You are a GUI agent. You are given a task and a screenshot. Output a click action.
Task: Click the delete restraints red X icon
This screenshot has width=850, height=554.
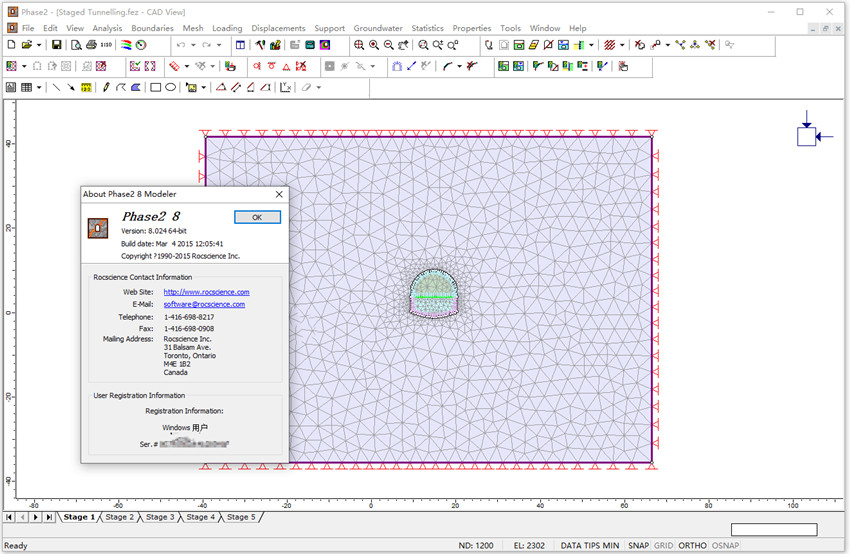[x=301, y=66]
